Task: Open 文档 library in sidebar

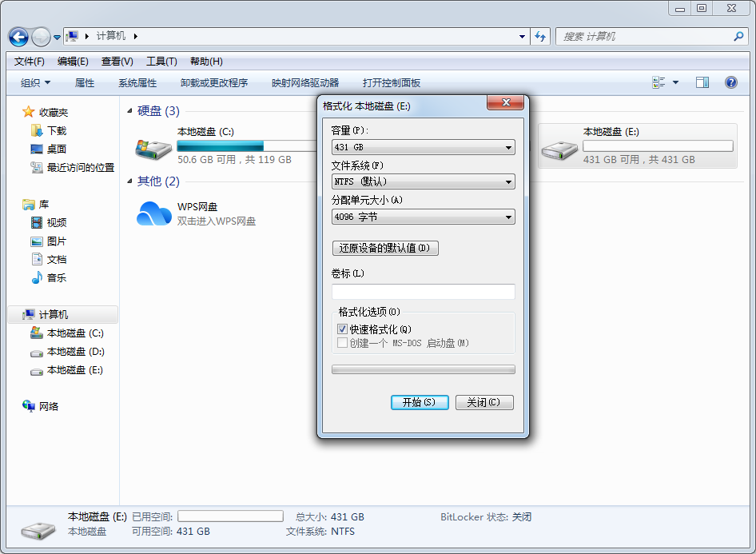Action: [x=49, y=259]
